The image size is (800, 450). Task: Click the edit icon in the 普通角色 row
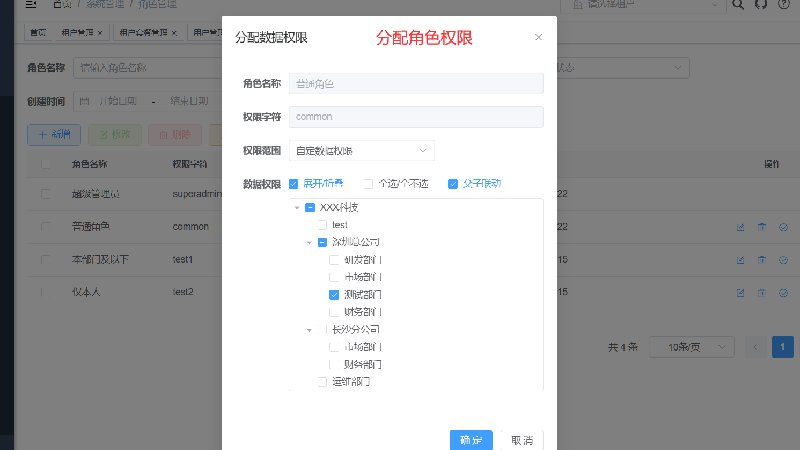tap(740, 227)
